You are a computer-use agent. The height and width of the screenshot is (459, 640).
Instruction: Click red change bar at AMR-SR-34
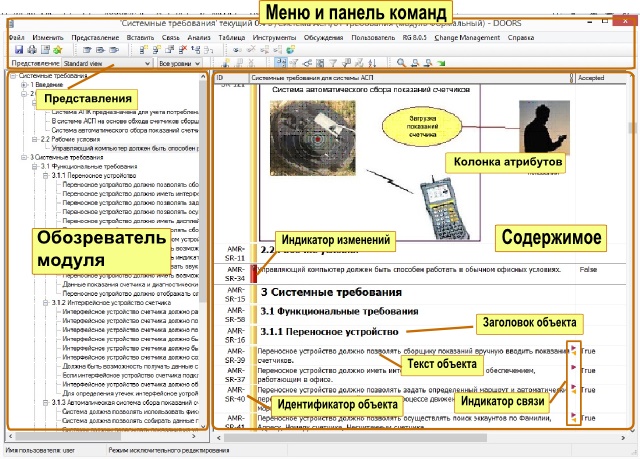click(253, 273)
